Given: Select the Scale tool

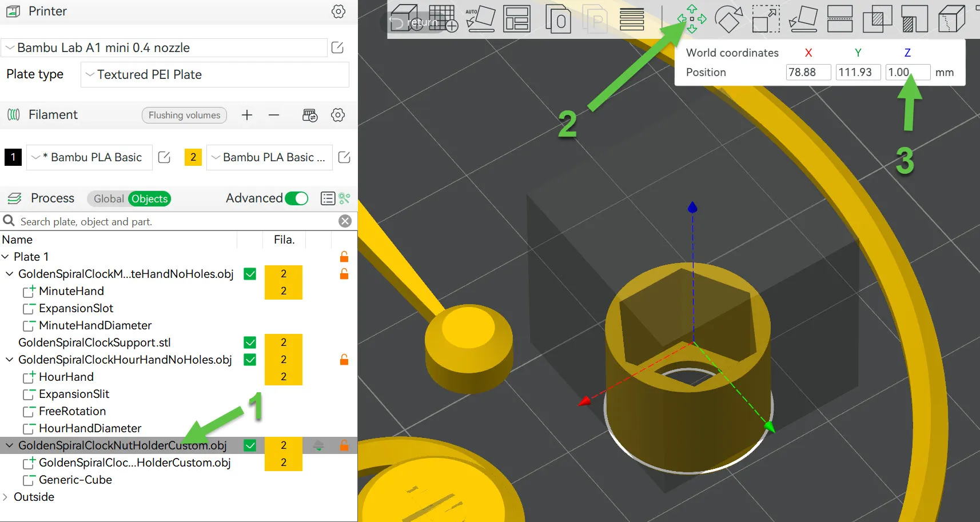Looking at the screenshot, I should (x=766, y=18).
